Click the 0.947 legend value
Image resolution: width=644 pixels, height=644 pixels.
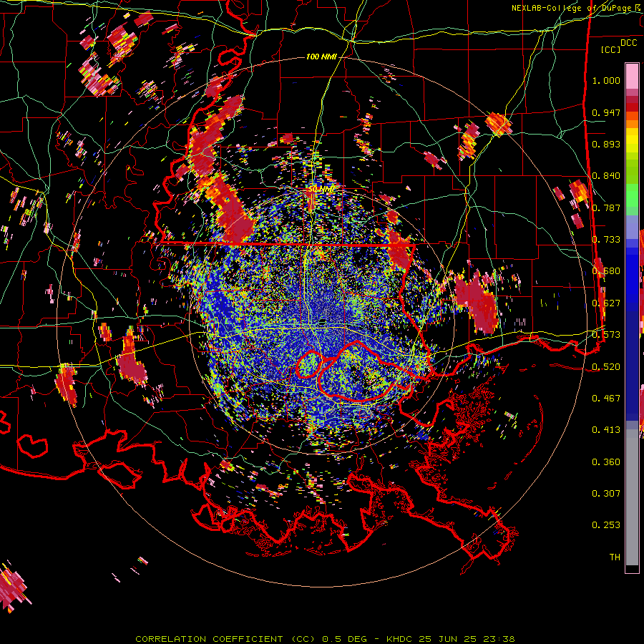[x=606, y=112]
